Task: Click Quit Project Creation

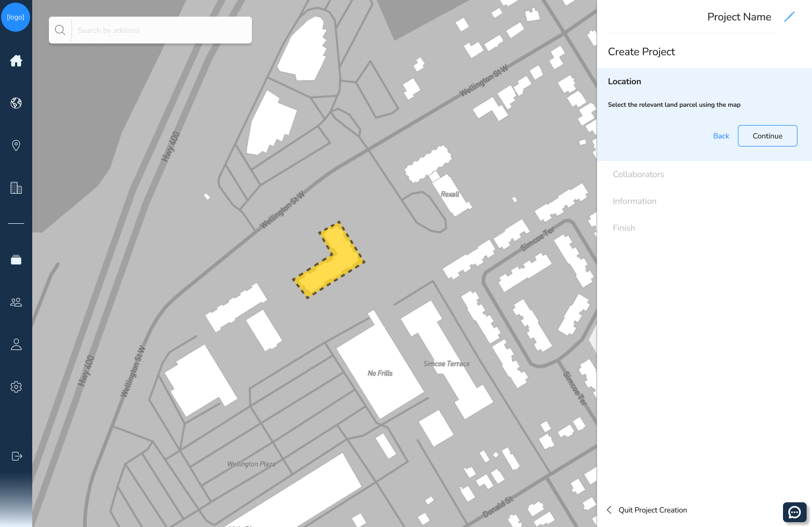Action: [653, 510]
